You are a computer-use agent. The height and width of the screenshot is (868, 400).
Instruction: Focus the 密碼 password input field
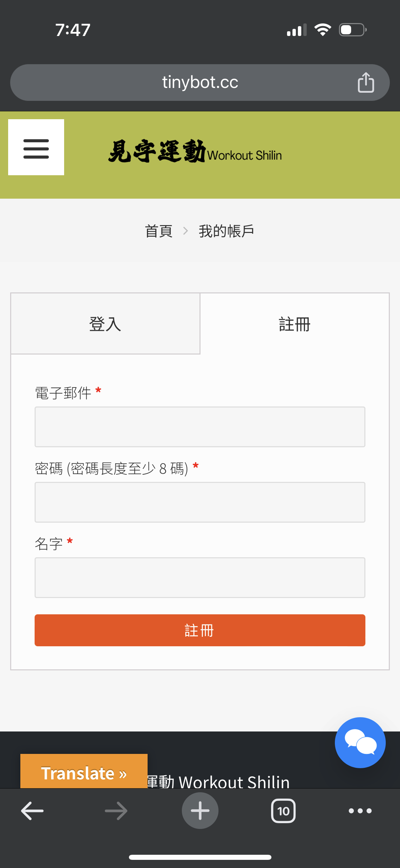point(200,502)
